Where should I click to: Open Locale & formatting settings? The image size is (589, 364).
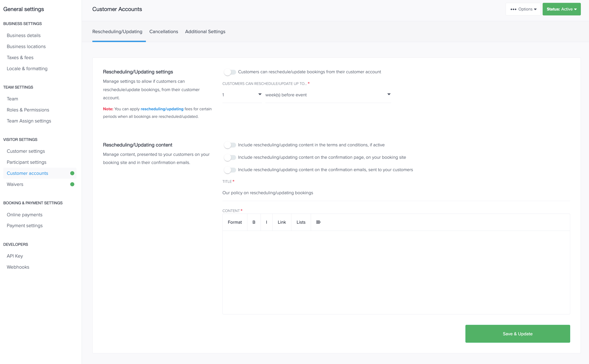click(27, 69)
